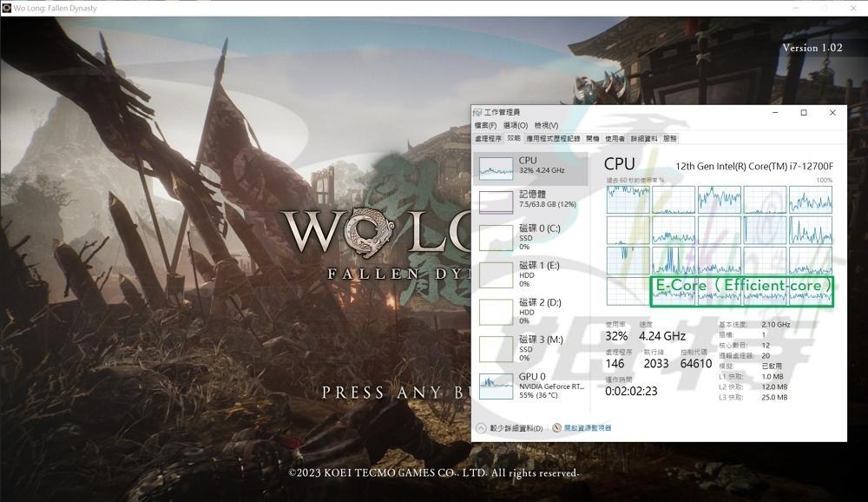Screen dimensions: 868x502
Task: Minimize the Task Manager window
Action: 775,113
